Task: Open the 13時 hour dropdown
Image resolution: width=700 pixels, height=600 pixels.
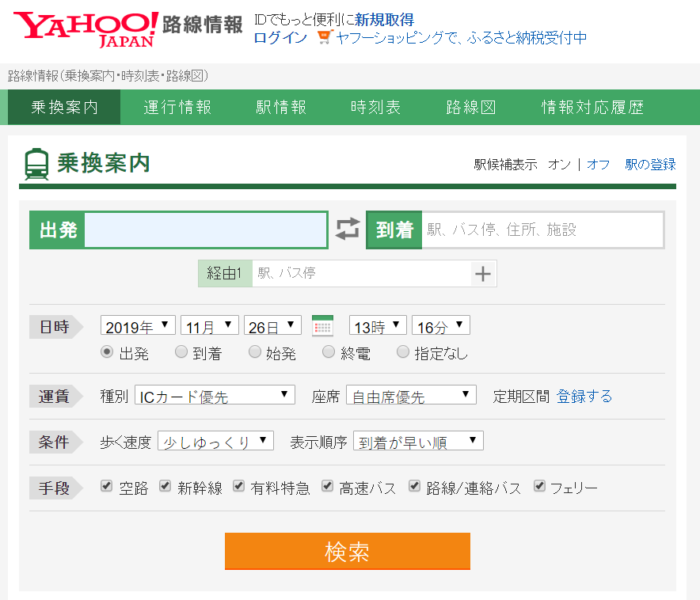Action: (x=378, y=325)
